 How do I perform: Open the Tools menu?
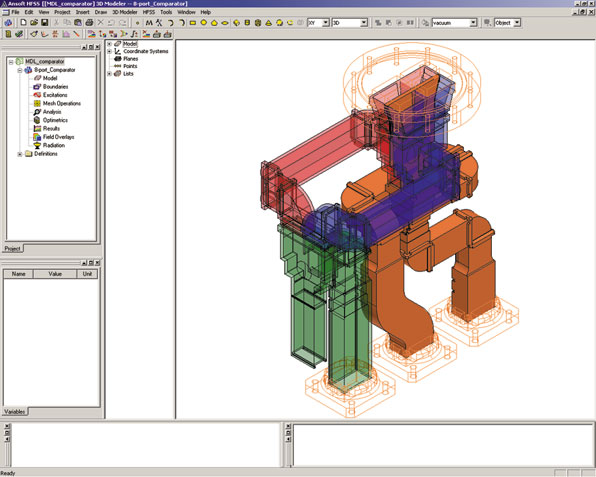click(166, 12)
